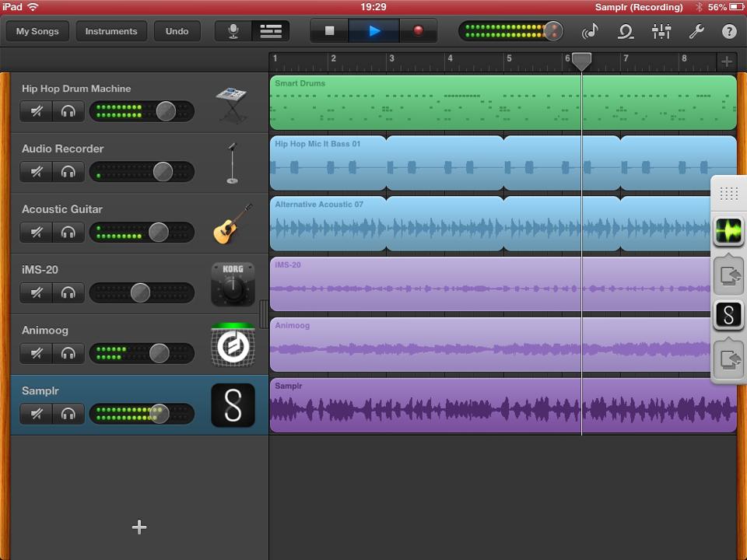Select the Hip Hop Mic It Bass 01 region

(328, 163)
